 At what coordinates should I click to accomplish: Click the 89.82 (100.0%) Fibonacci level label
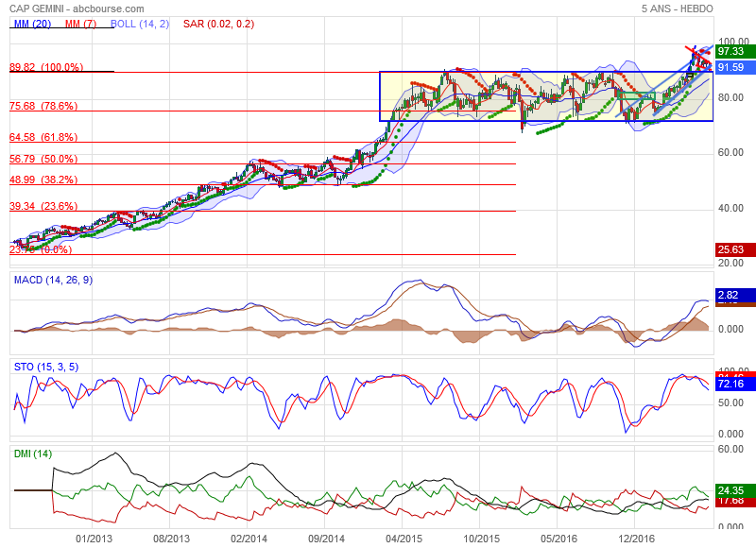click(46, 67)
